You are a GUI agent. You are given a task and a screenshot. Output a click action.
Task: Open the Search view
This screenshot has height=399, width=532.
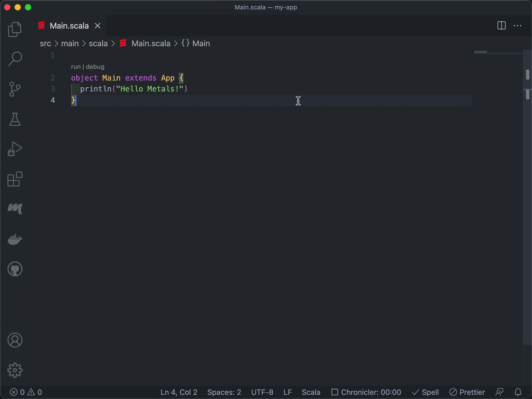(15, 59)
